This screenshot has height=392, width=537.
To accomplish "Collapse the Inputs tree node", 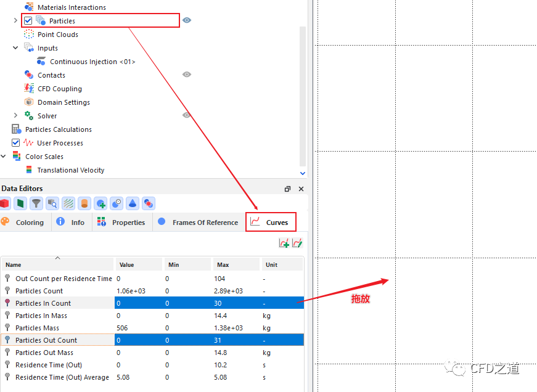I will (15, 48).
